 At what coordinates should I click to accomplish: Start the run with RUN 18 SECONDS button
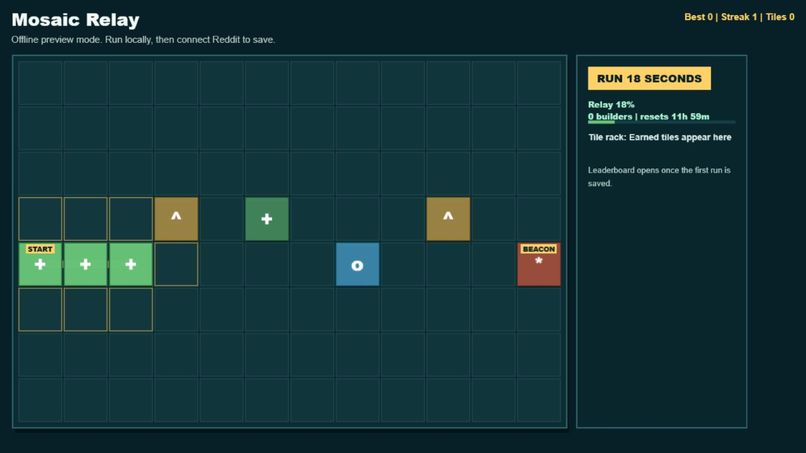click(649, 78)
